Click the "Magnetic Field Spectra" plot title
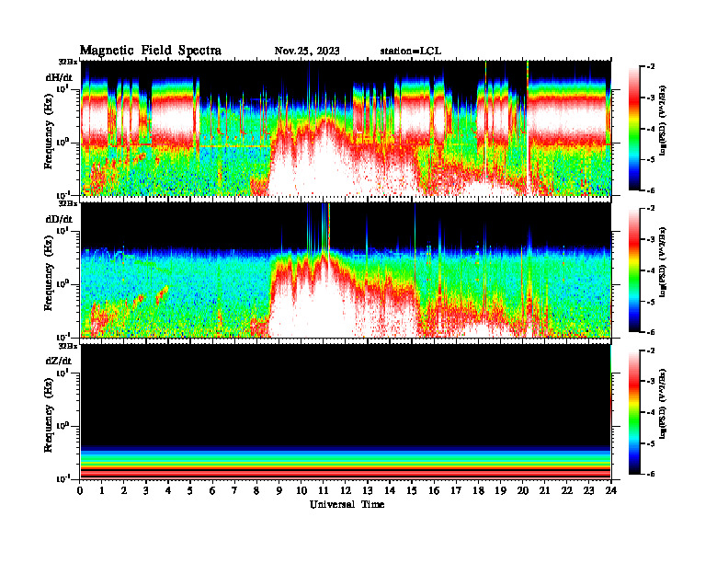Image resolution: width=728 pixels, height=563 pixels. pos(151,51)
